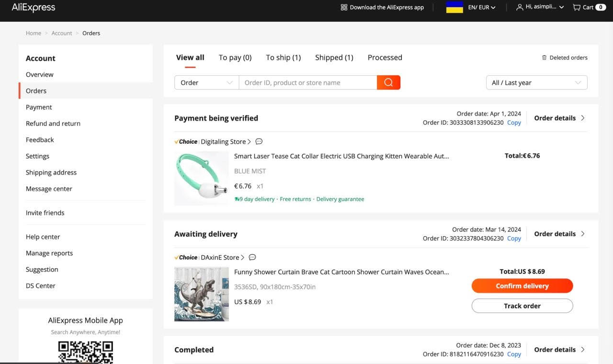
Task: Click the Track order button
Action: tap(522, 306)
